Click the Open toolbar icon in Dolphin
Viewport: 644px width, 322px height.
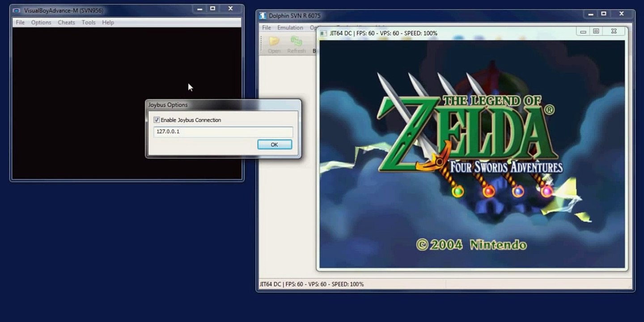click(x=274, y=45)
